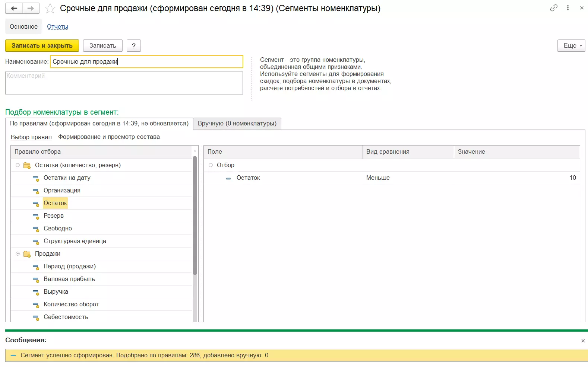Click the rule icon beside Выручка
This screenshot has width=588, height=367.
pyautogui.click(x=36, y=292)
